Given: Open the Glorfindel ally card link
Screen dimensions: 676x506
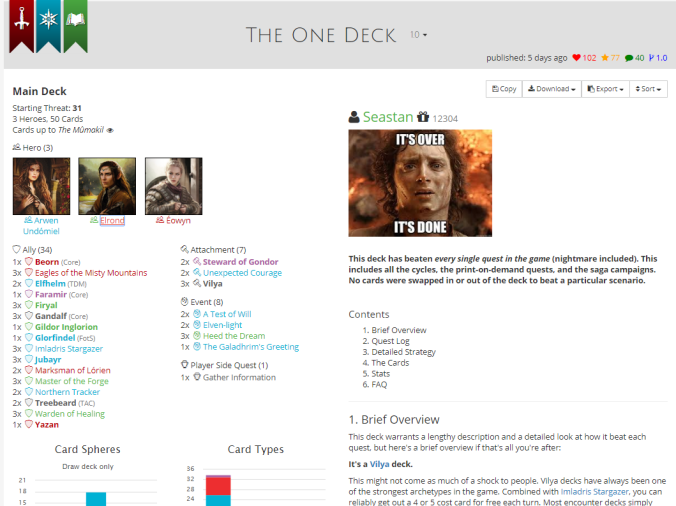Looking at the screenshot, I should point(55,337).
